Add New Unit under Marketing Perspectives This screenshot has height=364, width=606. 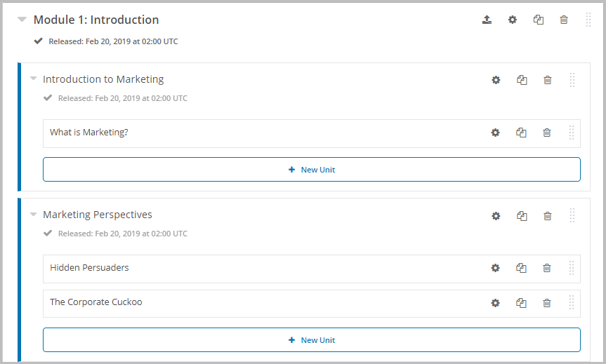(x=312, y=339)
